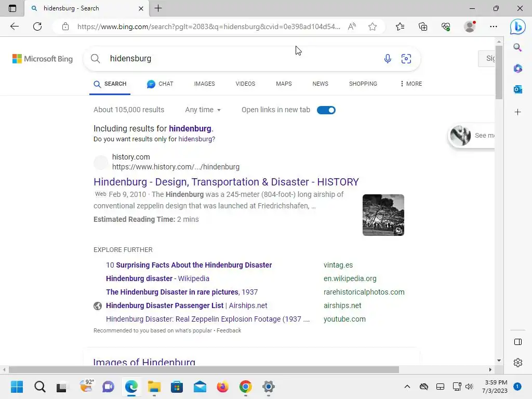Click the magnifier in Bing search box
Image resolution: width=532 pixels, height=399 pixels.
click(x=96, y=58)
